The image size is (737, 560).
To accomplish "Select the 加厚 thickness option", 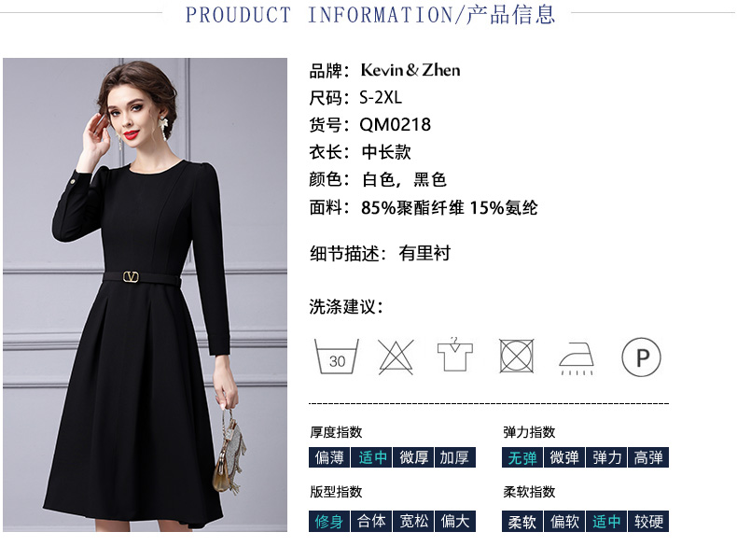I will coord(455,457).
